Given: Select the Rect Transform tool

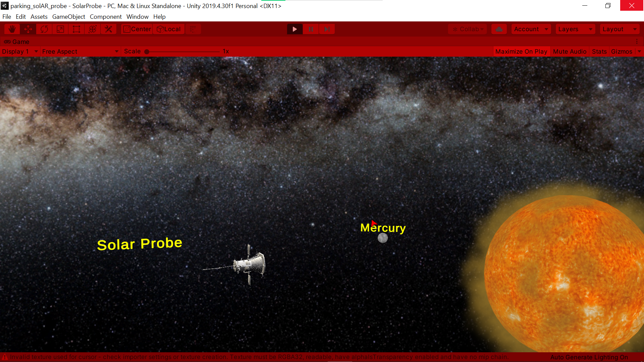Looking at the screenshot, I should (76, 29).
